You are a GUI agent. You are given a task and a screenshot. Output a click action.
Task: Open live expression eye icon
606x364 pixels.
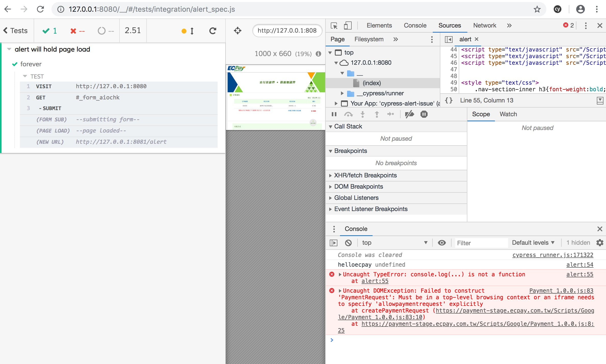point(442,243)
